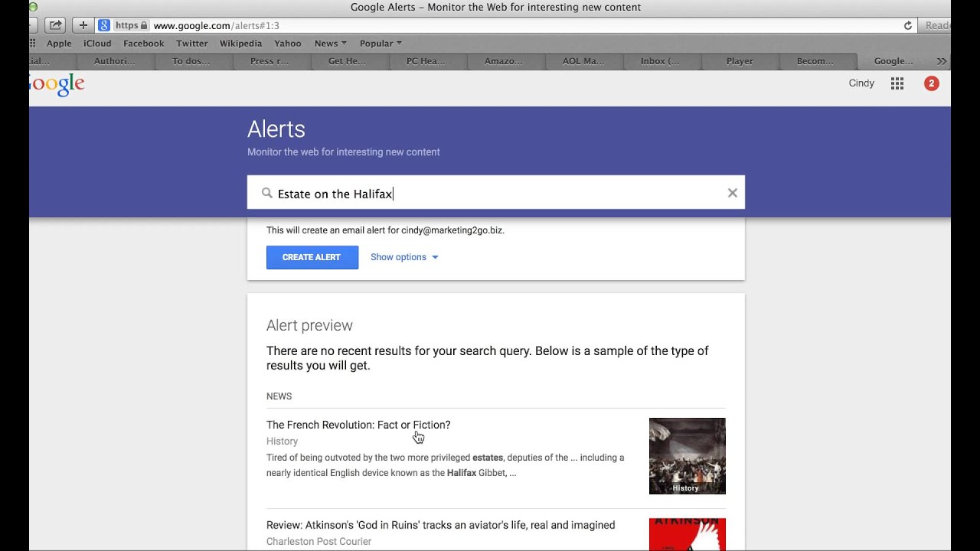This screenshot has width=980, height=551.
Task: Open the red notifications badge
Action: pos(931,83)
